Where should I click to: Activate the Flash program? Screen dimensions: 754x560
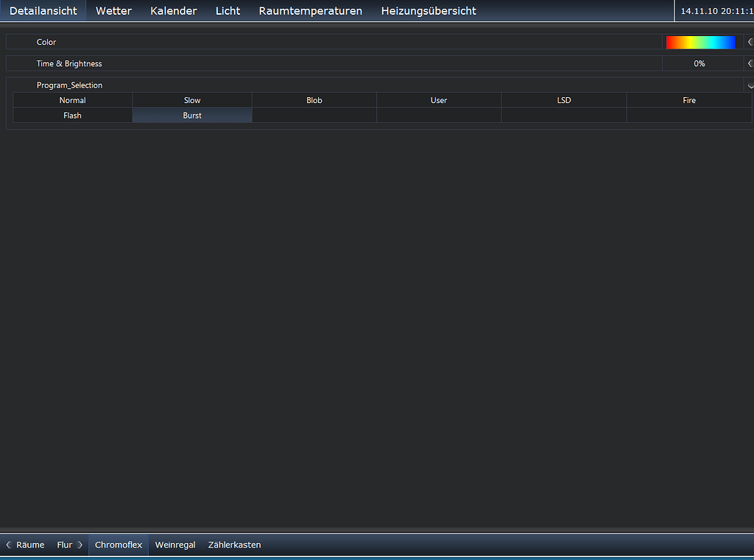pos(72,115)
